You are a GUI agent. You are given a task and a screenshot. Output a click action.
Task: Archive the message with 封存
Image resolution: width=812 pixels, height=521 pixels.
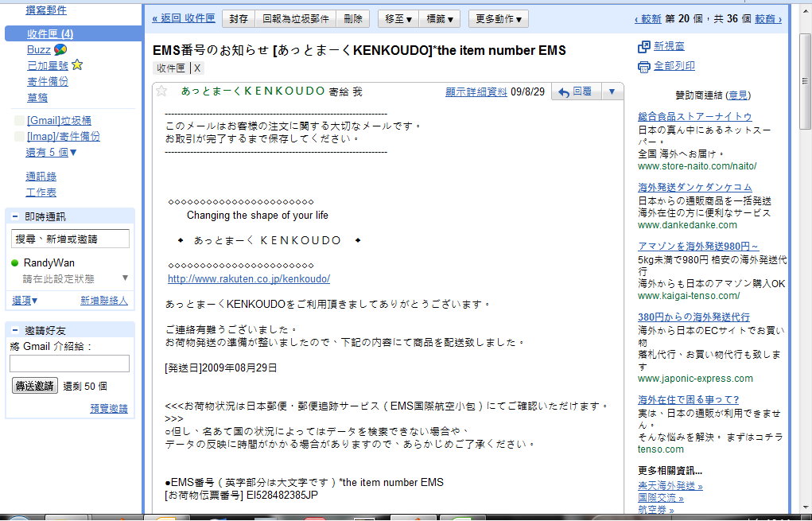click(238, 18)
